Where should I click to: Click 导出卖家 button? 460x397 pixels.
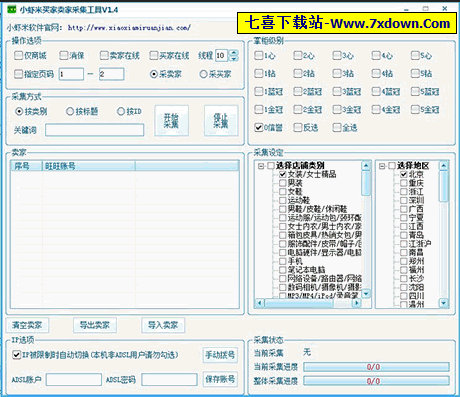click(x=95, y=325)
